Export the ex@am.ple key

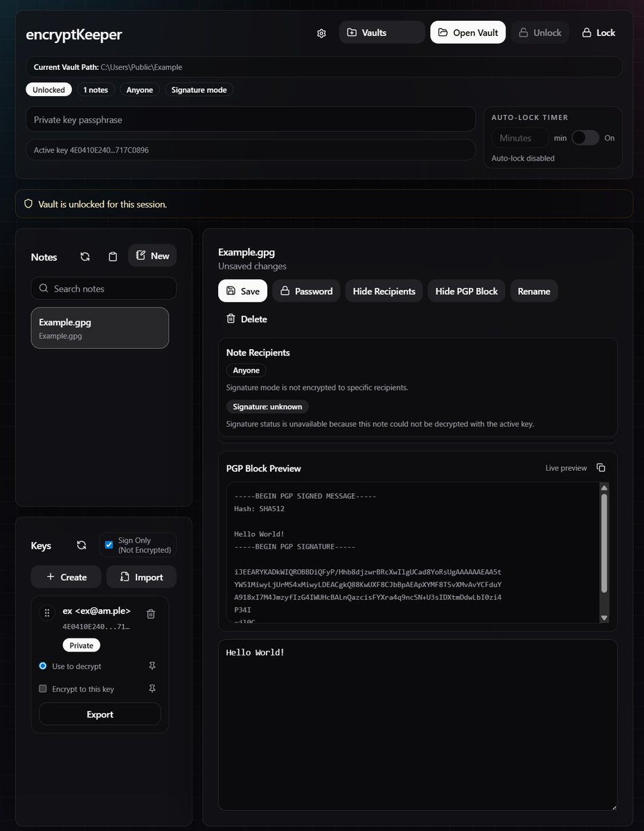tap(100, 714)
